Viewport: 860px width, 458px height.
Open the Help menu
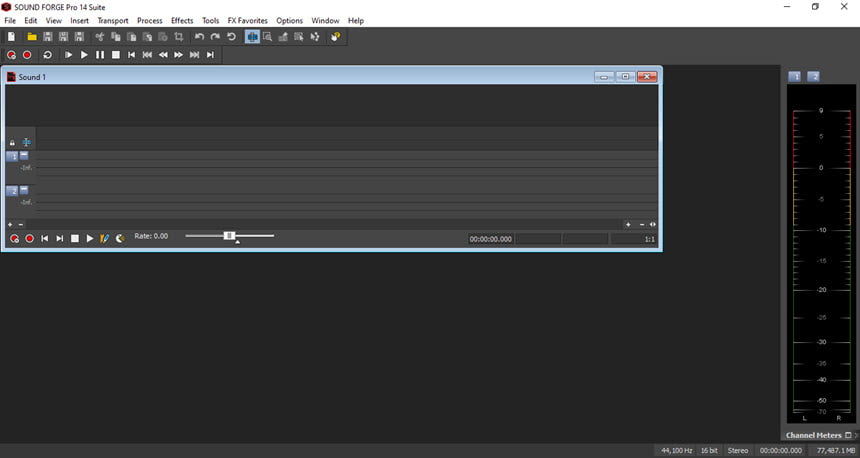[x=356, y=20]
